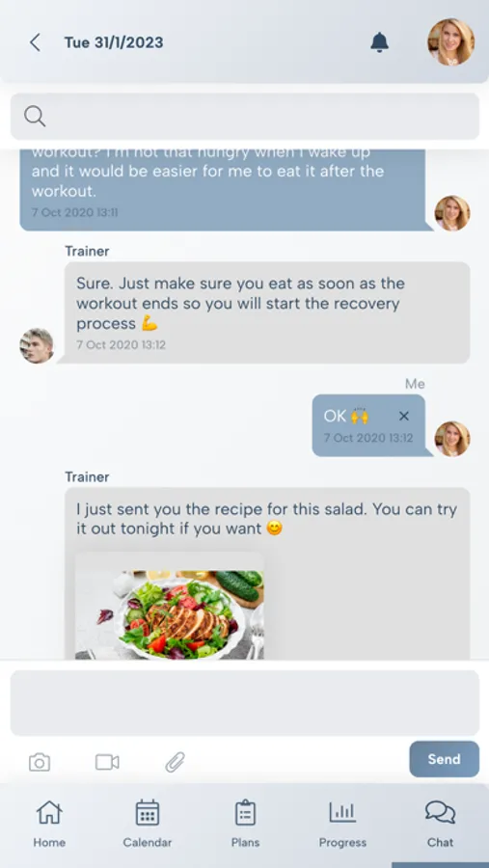Switch to the Plans tab
The width and height of the screenshot is (489, 868).
pyautogui.click(x=245, y=824)
